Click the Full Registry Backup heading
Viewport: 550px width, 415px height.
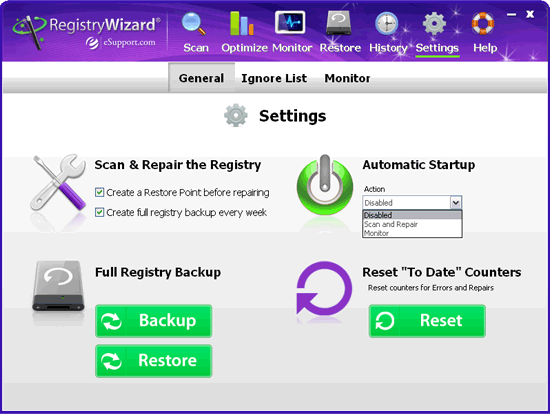158,272
